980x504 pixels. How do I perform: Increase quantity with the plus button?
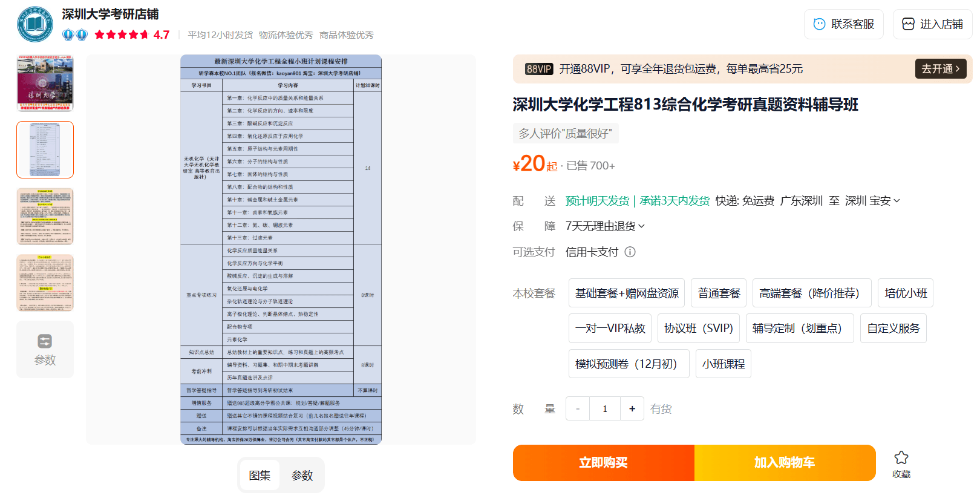click(632, 409)
